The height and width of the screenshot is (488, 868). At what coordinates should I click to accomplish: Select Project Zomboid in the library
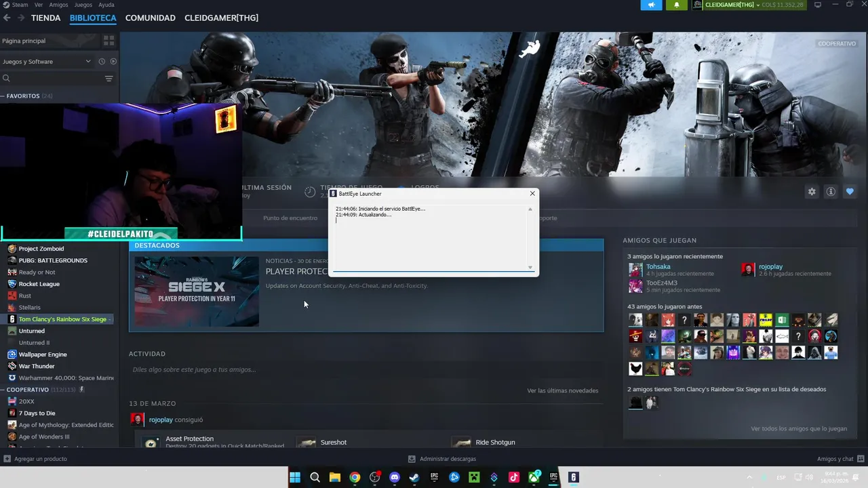pos(41,249)
